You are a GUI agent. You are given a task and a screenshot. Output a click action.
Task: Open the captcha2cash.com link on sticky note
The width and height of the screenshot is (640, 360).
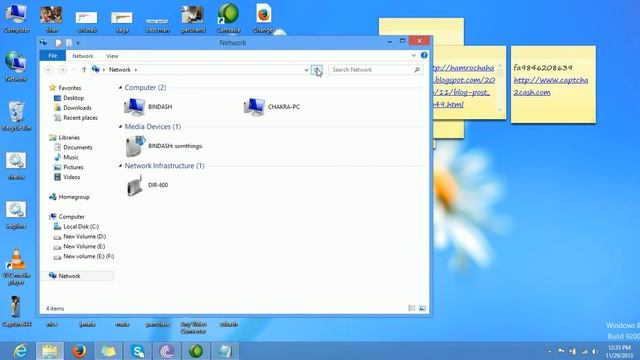(550, 86)
